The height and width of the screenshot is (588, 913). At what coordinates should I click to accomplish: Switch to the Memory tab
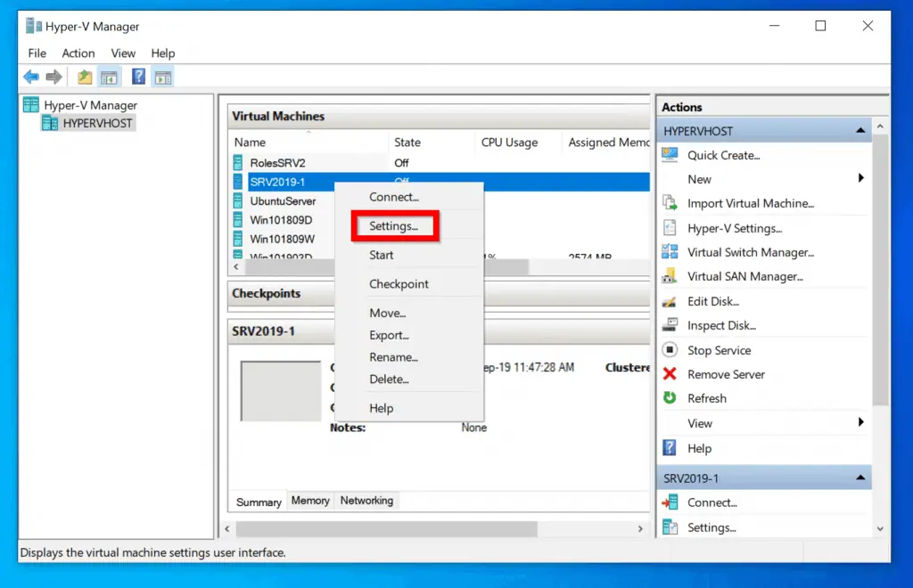click(310, 501)
